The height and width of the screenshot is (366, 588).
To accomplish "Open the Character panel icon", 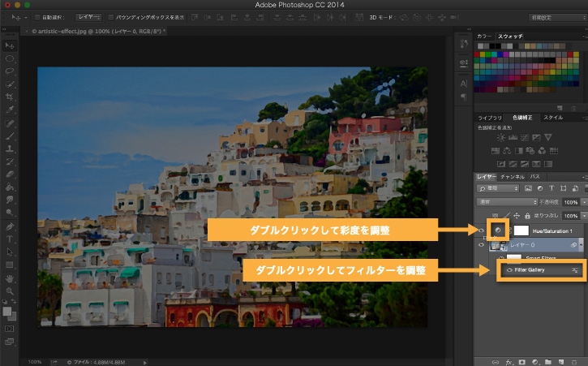I will pos(464,84).
